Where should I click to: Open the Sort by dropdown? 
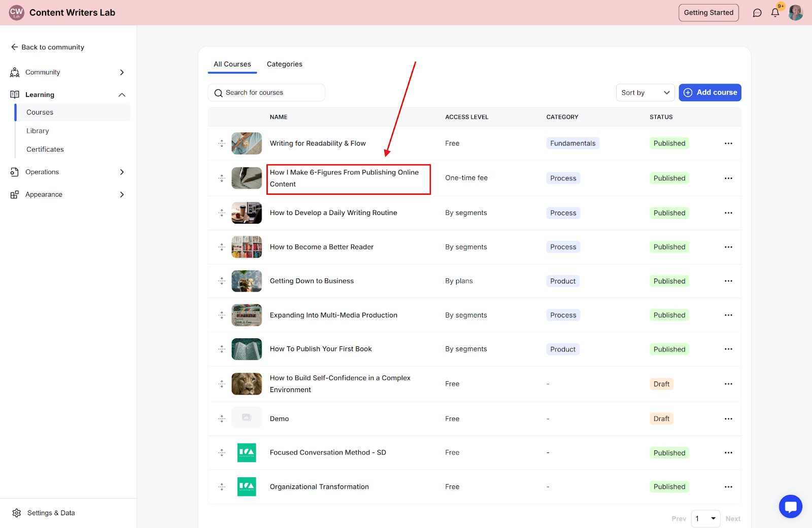(x=645, y=93)
